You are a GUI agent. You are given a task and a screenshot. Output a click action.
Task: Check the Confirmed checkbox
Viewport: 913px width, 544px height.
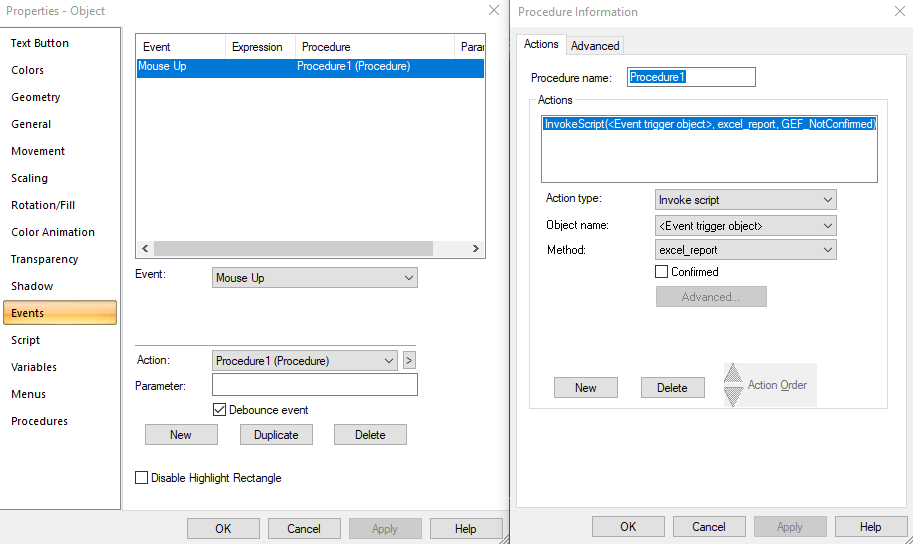[x=662, y=272]
